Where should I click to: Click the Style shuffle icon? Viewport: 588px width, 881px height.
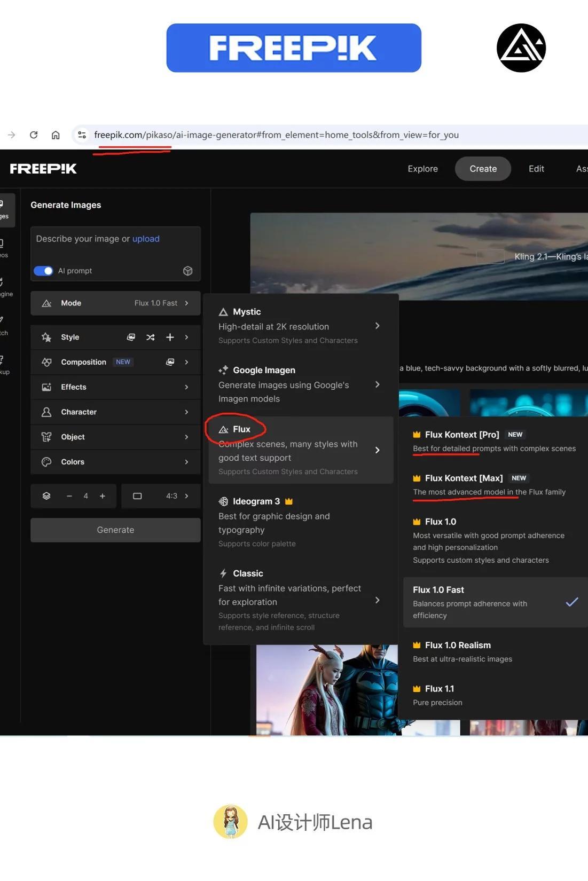pyautogui.click(x=150, y=337)
